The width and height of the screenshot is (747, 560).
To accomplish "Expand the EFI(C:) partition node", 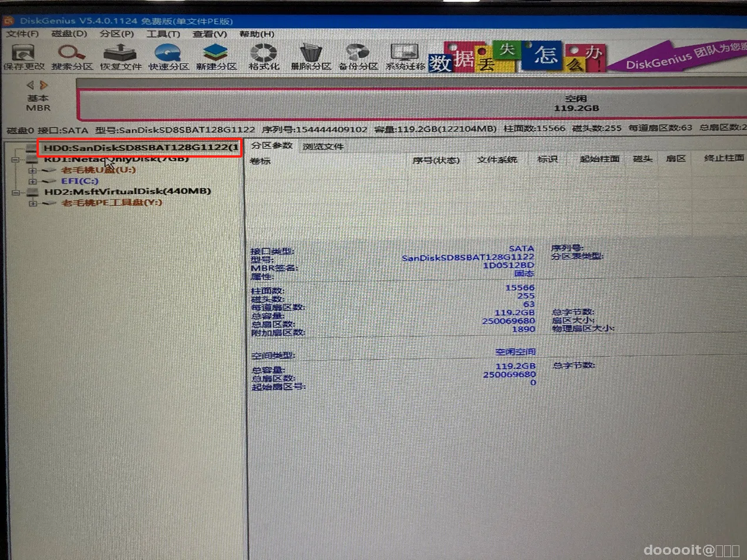I will (x=32, y=181).
